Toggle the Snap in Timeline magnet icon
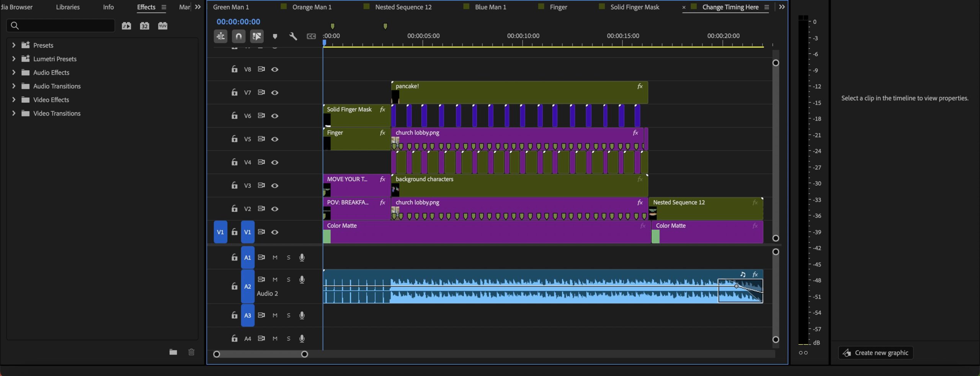 click(238, 36)
